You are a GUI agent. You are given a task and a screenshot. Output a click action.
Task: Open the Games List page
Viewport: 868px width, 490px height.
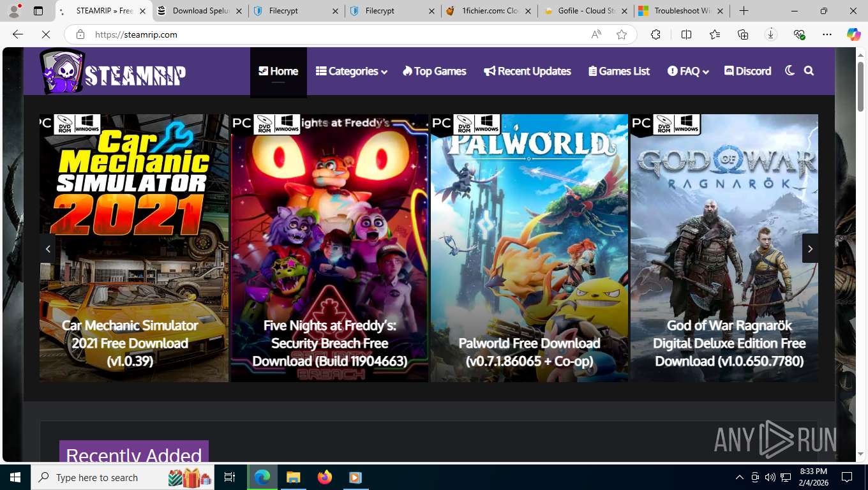pos(619,71)
